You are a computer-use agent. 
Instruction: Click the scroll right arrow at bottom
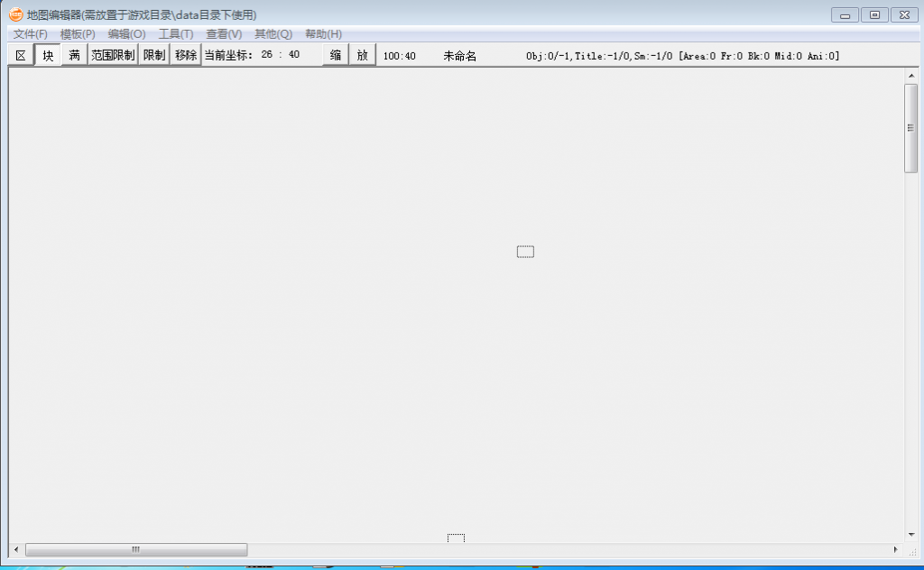(x=895, y=549)
